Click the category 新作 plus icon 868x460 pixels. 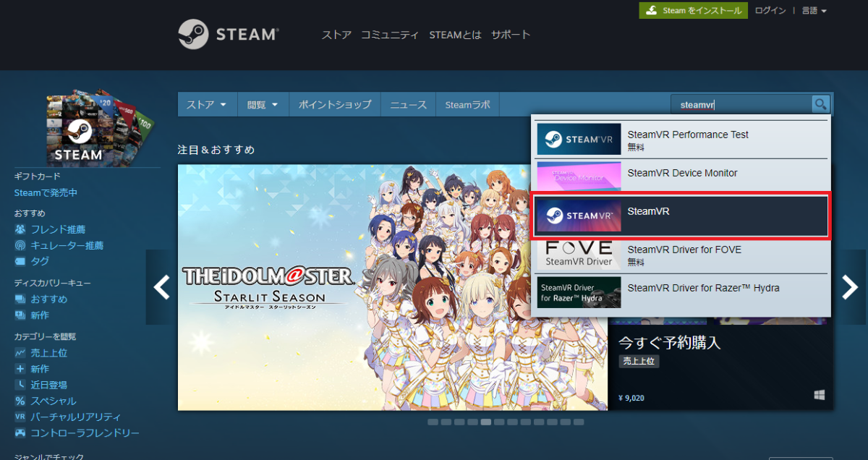click(x=20, y=369)
